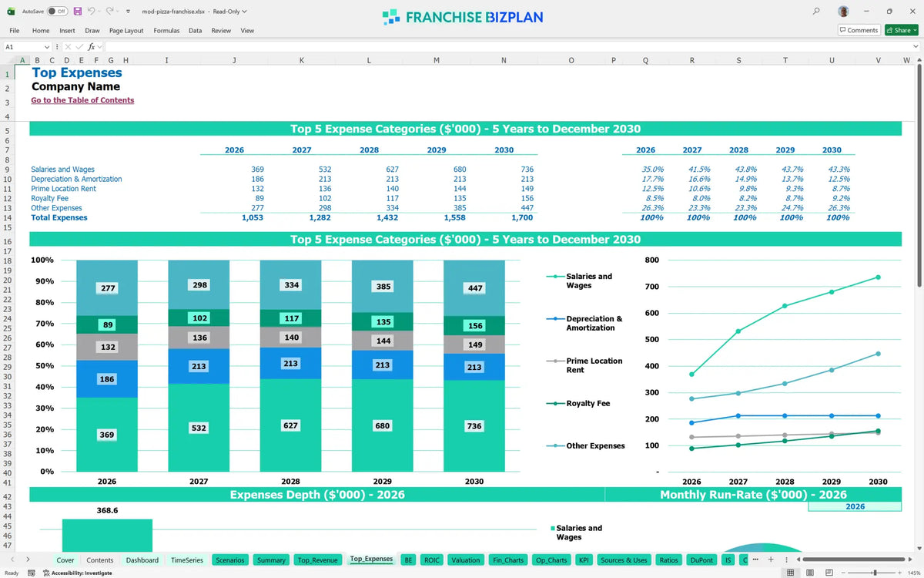Click the Undo arrow icon
Screen dimensions: 924x578
tap(92, 12)
